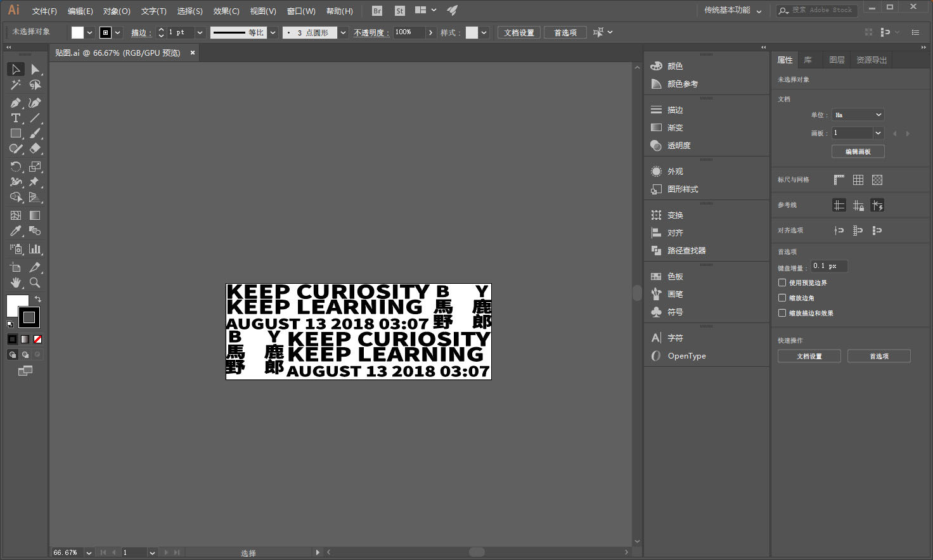
Task: Click the 键盘增量 input field
Action: tap(830, 266)
